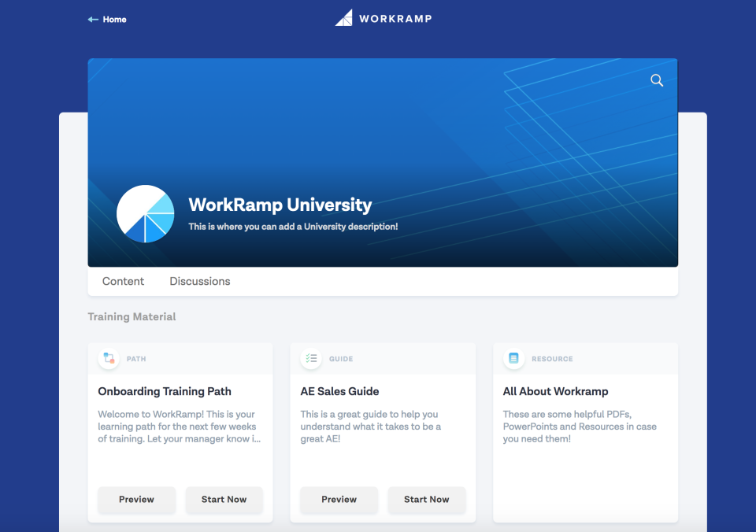Preview the Onboarding Training Path
This screenshot has width=756, height=532.
click(x=136, y=500)
